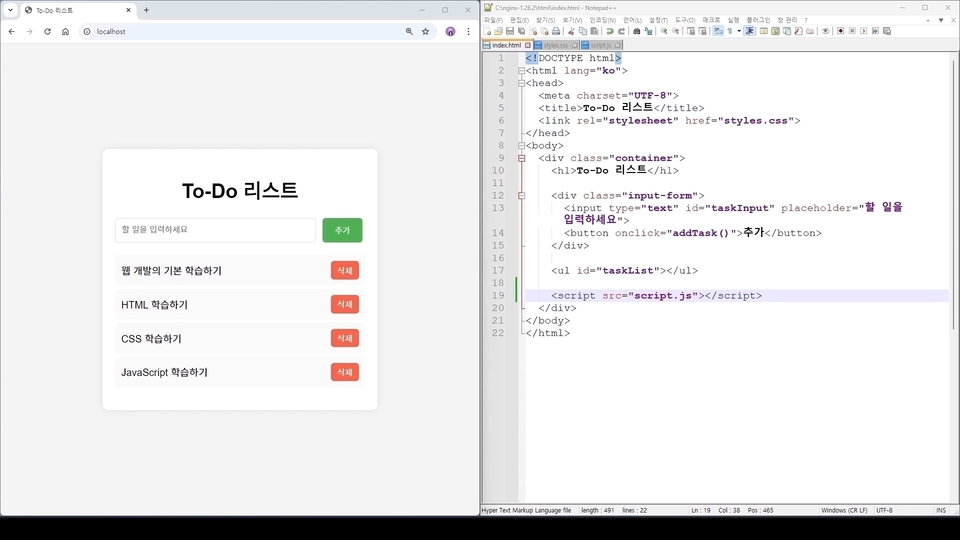
Task: Click the Save All toolbar icon
Action: coord(522,31)
